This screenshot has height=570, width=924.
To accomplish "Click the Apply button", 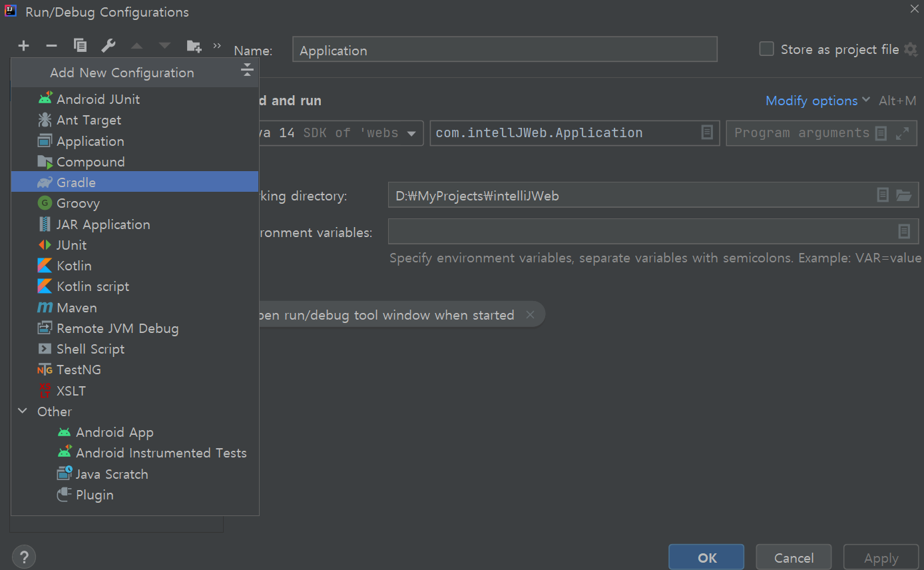I will point(881,557).
